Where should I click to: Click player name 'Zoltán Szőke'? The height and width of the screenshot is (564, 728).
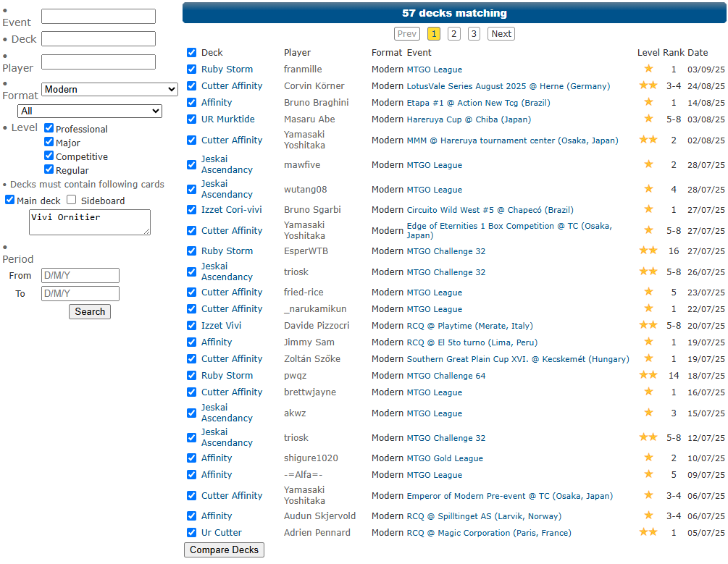click(x=312, y=359)
